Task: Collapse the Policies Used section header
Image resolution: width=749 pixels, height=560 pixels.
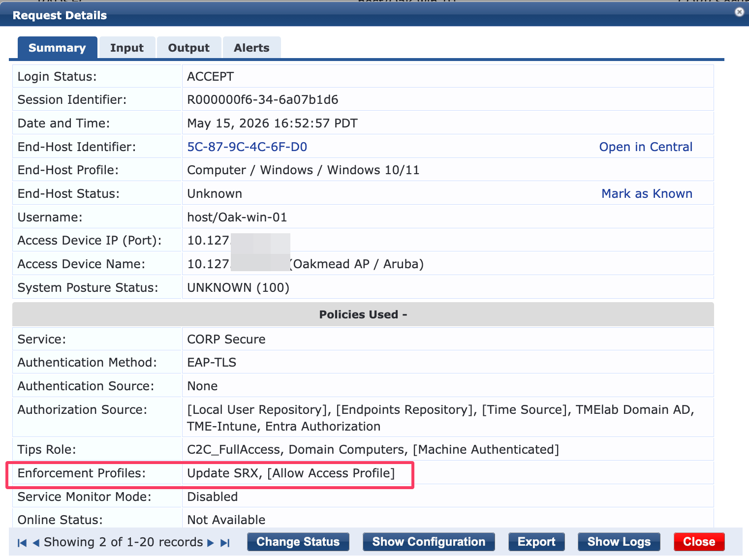Action: coord(363,314)
